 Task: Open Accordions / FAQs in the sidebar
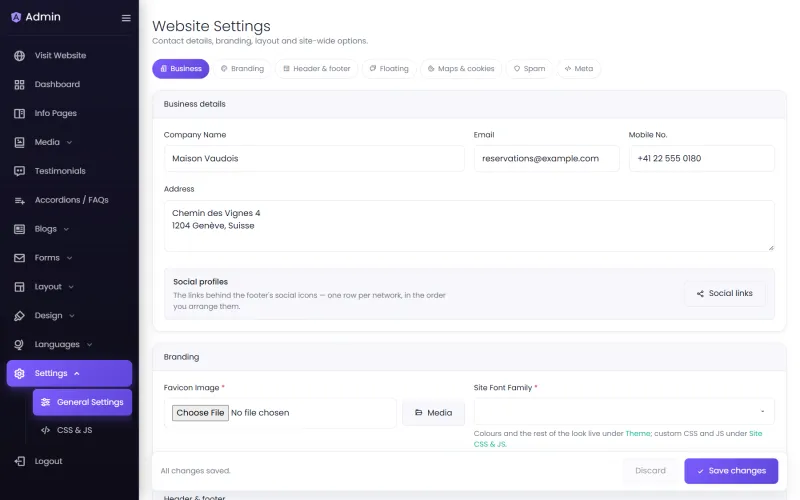point(69,200)
